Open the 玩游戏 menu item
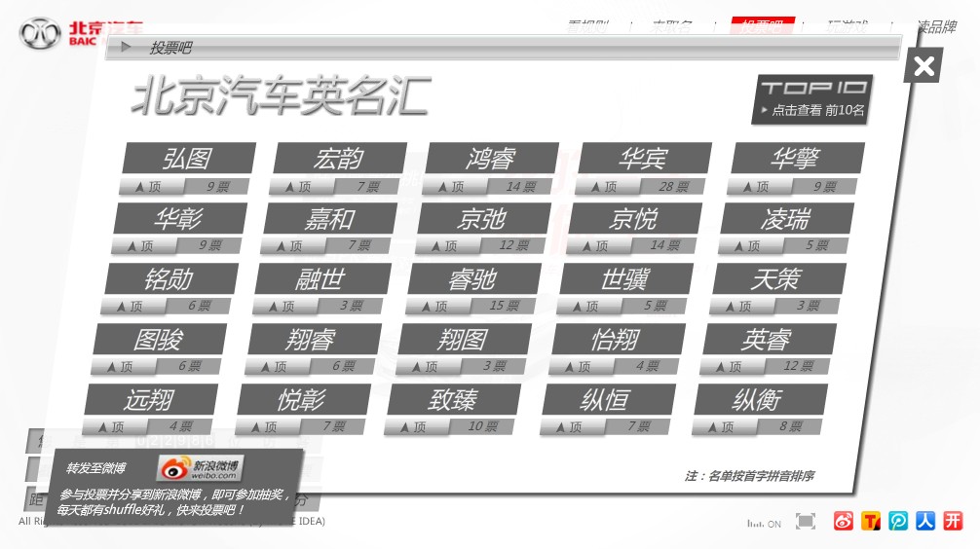 pos(847,26)
